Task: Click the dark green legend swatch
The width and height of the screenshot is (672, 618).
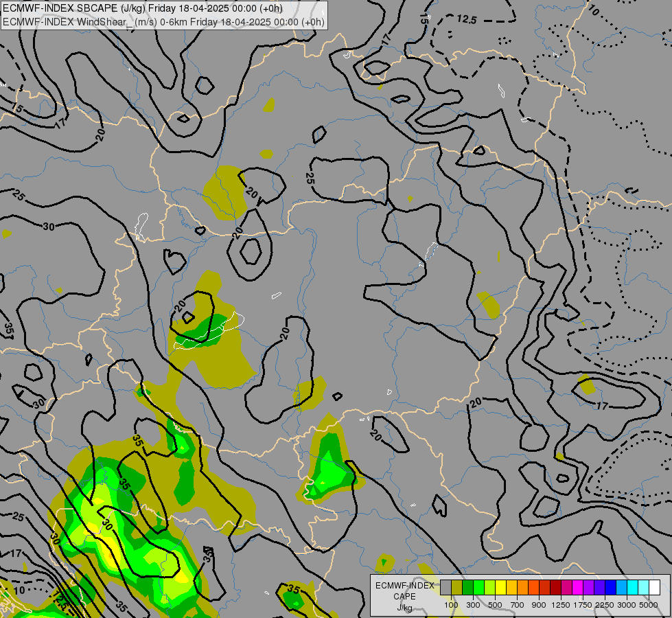Action: coord(468,587)
